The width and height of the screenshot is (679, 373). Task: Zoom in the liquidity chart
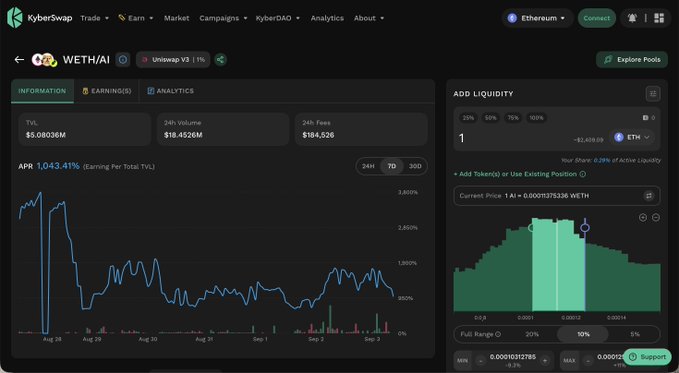(x=643, y=217)
